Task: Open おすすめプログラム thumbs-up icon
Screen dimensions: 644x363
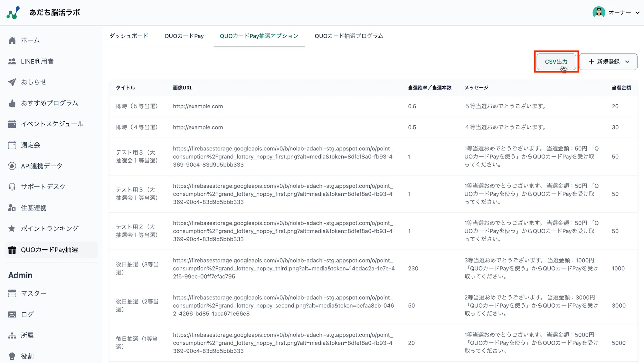Action: coord(12,103)
